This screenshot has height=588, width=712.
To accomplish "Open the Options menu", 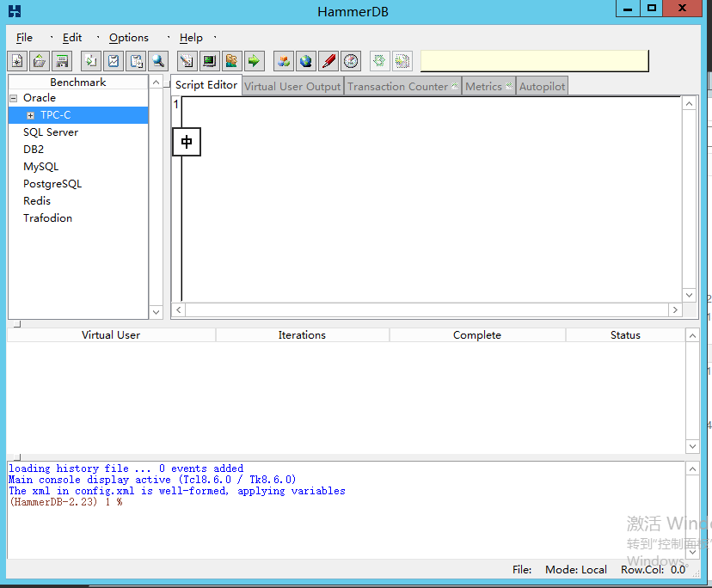I will click(x=128, y=37).
